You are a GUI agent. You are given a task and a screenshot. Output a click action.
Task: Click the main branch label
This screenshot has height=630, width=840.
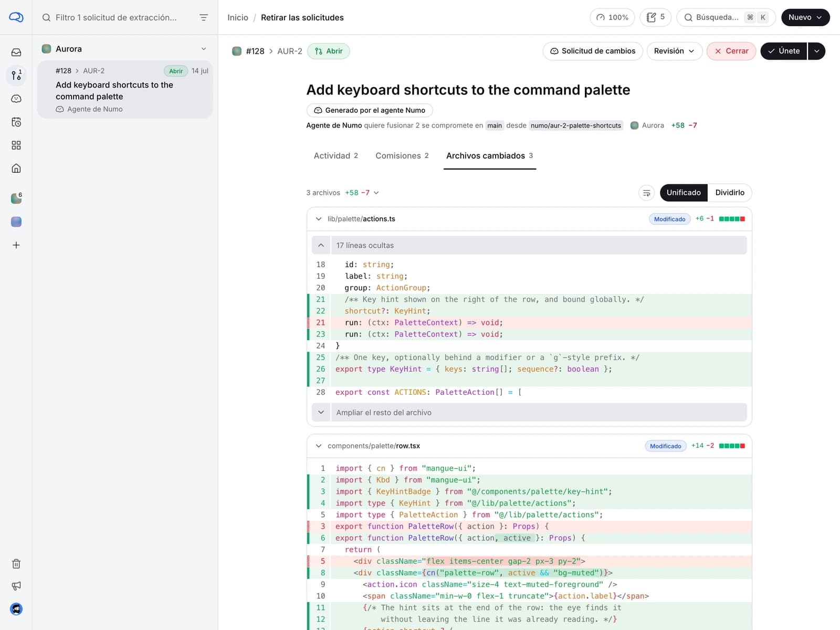[x=495, y=125]
